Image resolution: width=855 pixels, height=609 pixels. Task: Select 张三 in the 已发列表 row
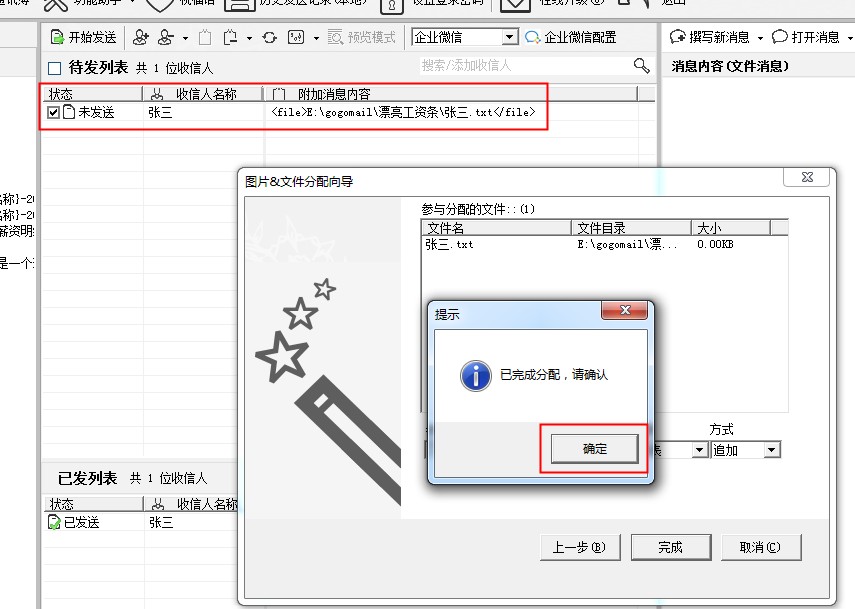161,522
